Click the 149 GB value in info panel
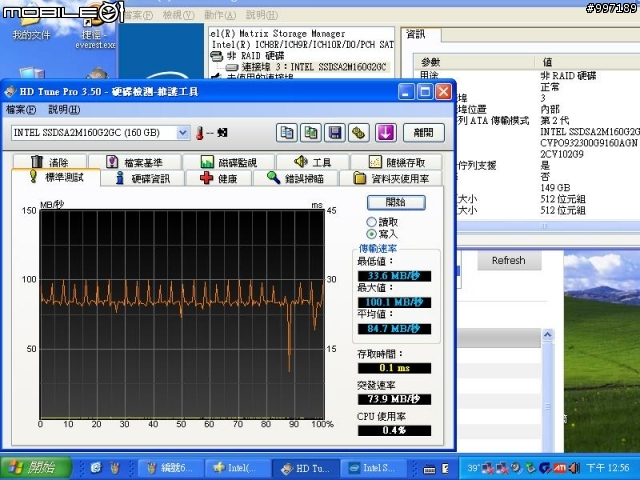Screen dimensions: 640x480 (x=555, y=188)
